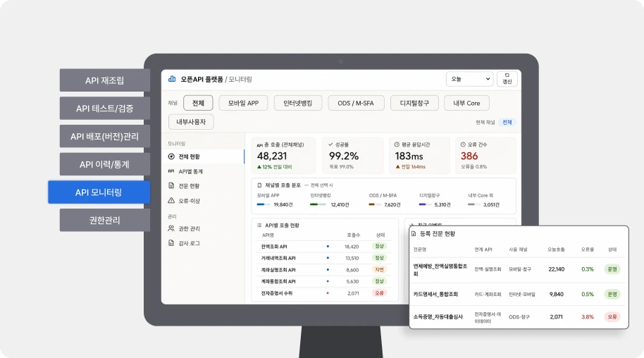Click the API 재조립 side label

point(105,80)
